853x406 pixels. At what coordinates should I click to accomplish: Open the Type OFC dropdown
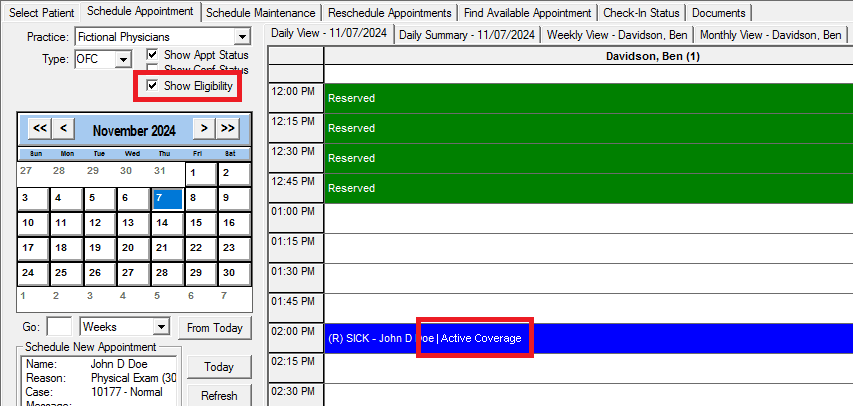click(124, 59)
